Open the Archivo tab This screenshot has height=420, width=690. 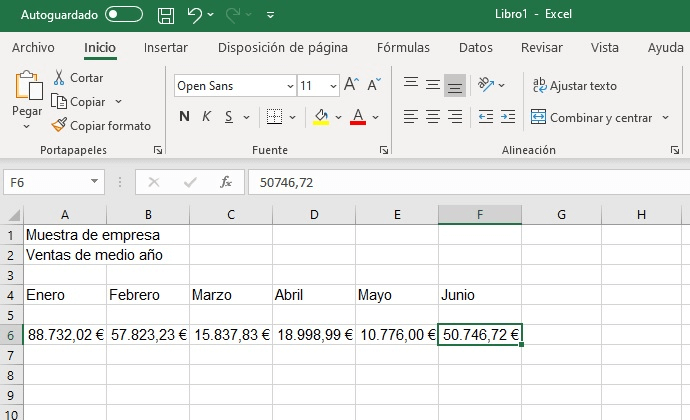(33, 48)
